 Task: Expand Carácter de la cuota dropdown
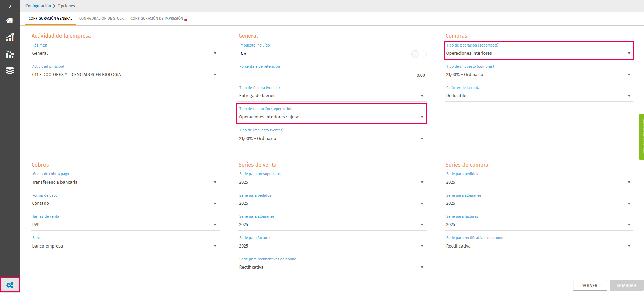pyautogui.click(x=539, y=96)
